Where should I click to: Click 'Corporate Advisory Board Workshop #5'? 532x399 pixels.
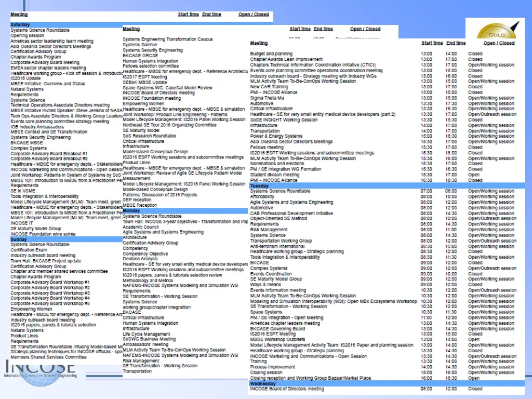click(50, 303)
